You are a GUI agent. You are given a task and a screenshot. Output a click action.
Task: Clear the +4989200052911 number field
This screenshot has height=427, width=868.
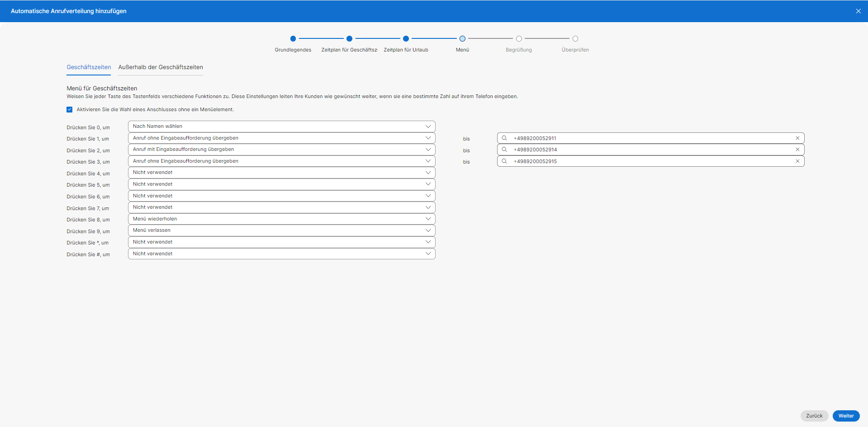tap(797, 138)
